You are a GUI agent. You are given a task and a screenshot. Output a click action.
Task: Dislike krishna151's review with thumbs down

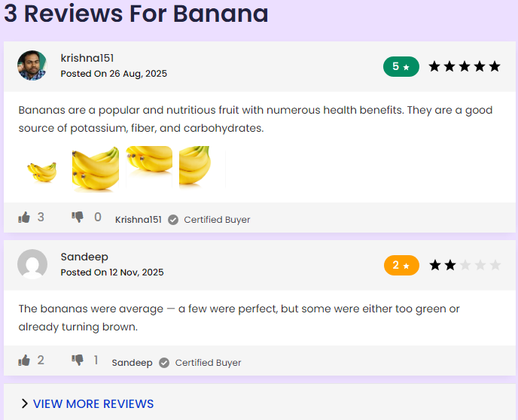click(78, 218)
